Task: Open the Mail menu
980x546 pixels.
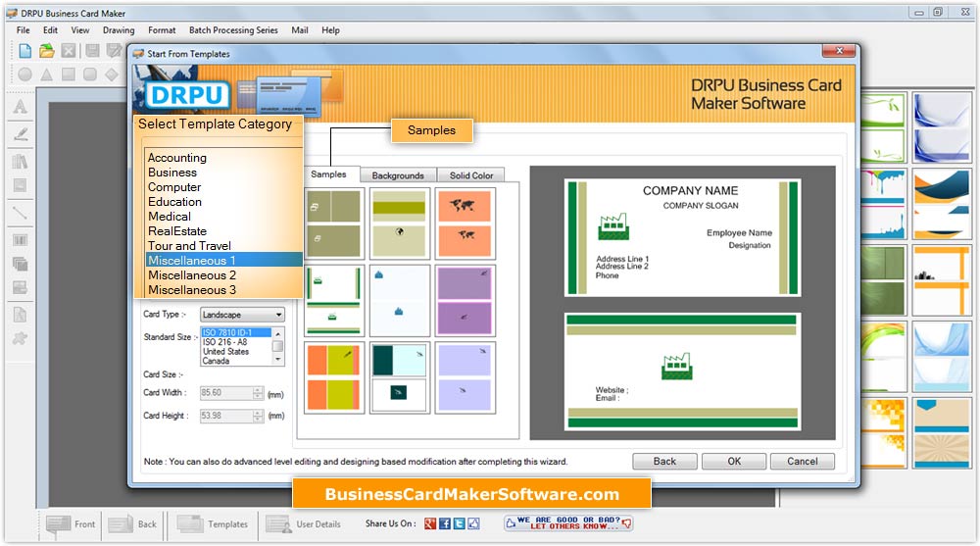Action: (299, 30)
